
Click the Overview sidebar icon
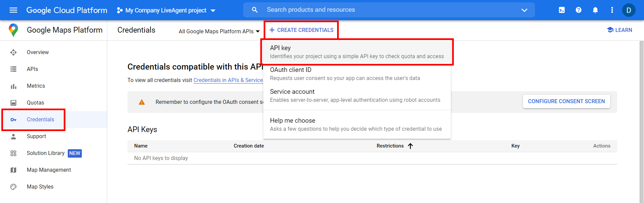click(x=13, y=52)
